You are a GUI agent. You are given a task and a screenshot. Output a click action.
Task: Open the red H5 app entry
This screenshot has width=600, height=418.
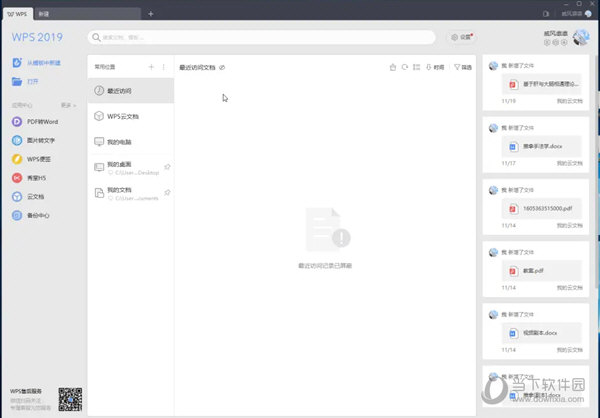[x=29, y=178]
